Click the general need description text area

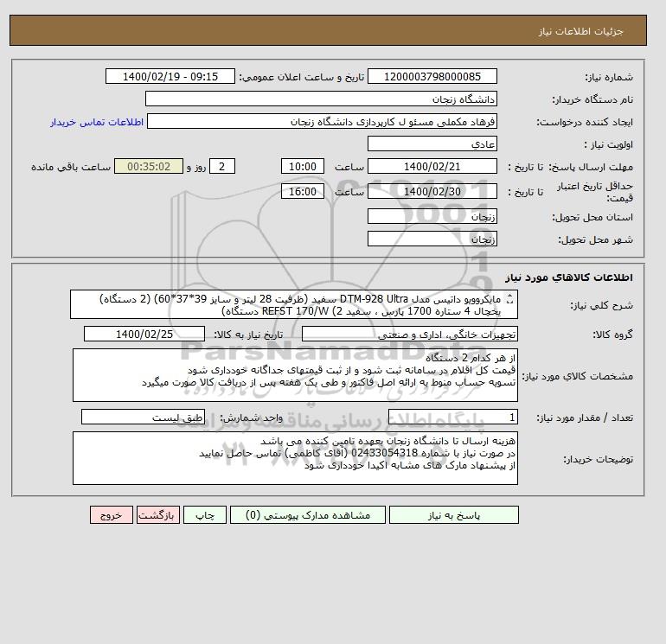coord(294,304)
